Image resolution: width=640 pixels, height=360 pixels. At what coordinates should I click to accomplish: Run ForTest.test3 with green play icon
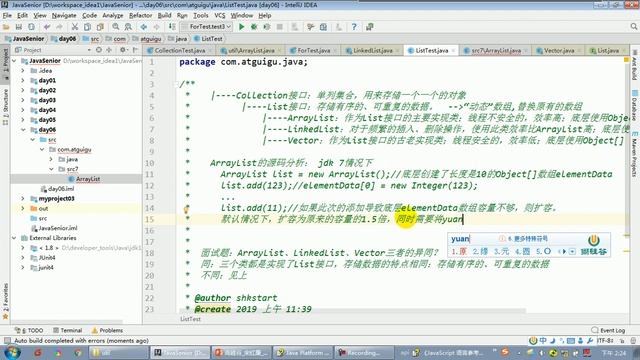[242, 27]
